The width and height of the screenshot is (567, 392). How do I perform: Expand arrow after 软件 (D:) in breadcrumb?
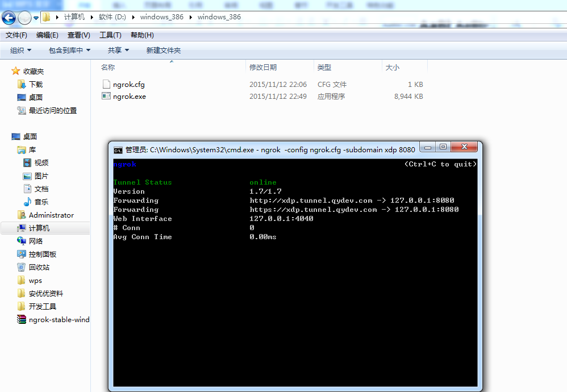[x=133, y=17]
